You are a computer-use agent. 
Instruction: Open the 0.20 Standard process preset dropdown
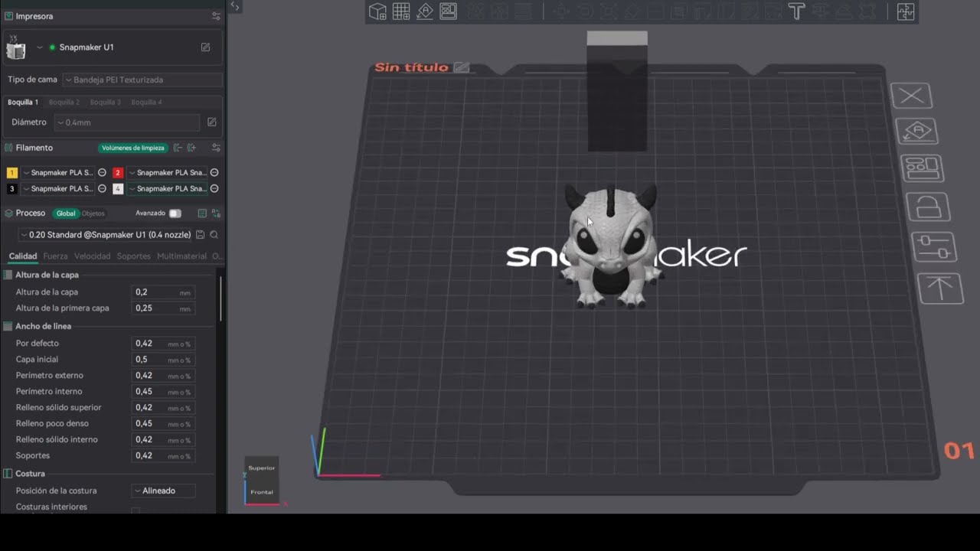106,235
